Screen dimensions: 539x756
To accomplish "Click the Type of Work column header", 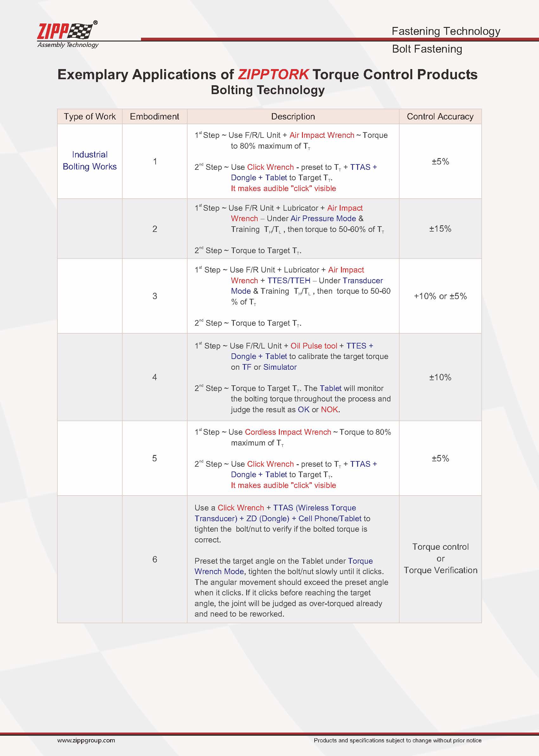I will click(90, 117).
